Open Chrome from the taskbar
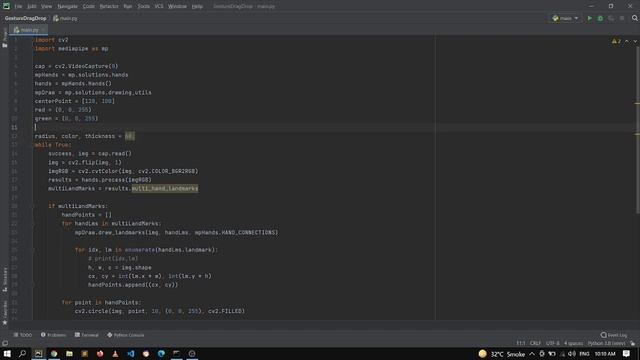This screenshot has height=360, width=640. [54, 353]
